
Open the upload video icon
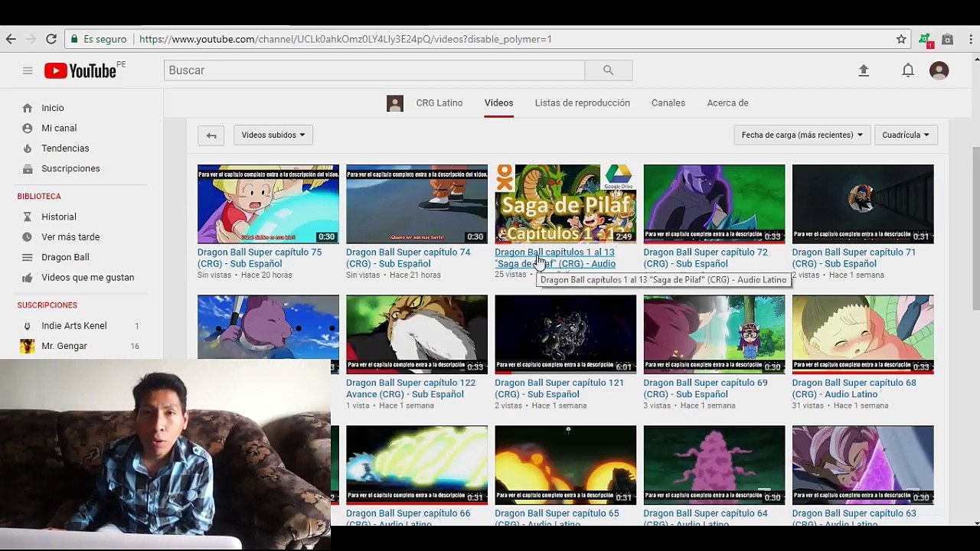864,70
